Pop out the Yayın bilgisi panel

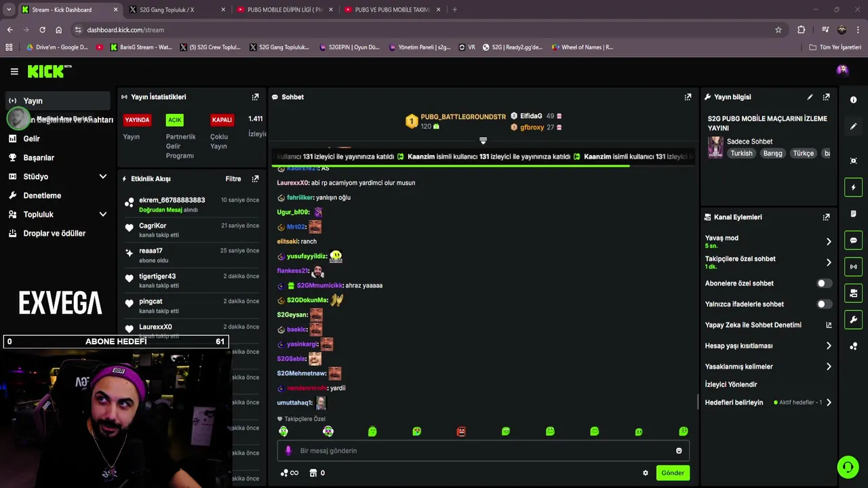[826, 97]
